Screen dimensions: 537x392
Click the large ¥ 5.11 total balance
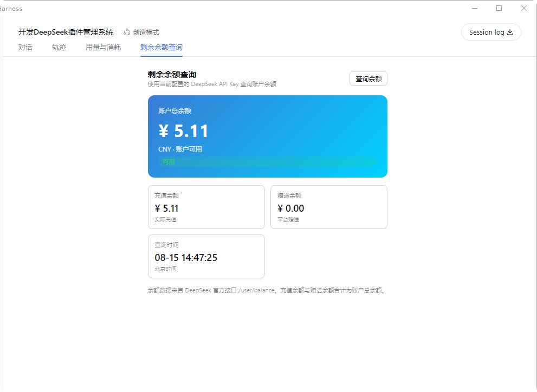click(x=184, y=131)
